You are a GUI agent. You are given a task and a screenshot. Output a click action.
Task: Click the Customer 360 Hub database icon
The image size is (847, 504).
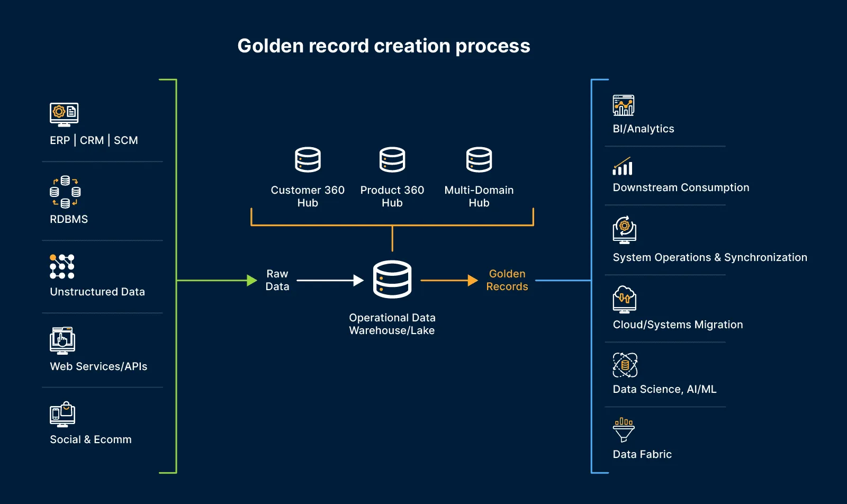click(x=308, y=160)
